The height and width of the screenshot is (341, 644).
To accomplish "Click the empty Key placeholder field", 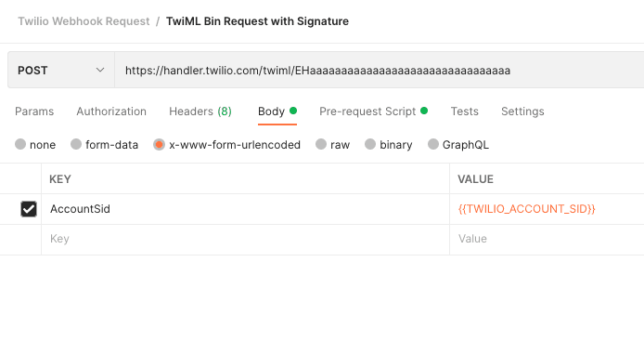I will 245,240.
